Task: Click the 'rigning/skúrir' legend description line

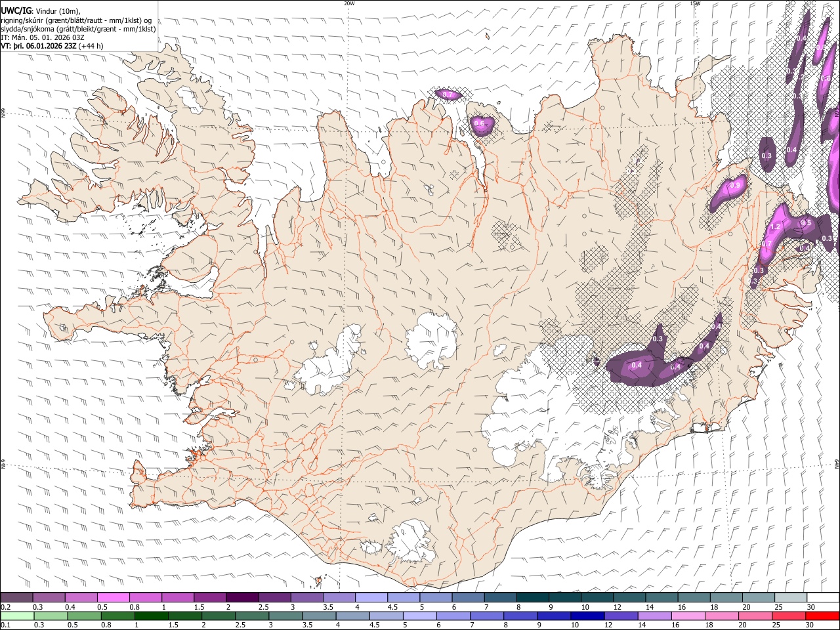Action: 76,20
